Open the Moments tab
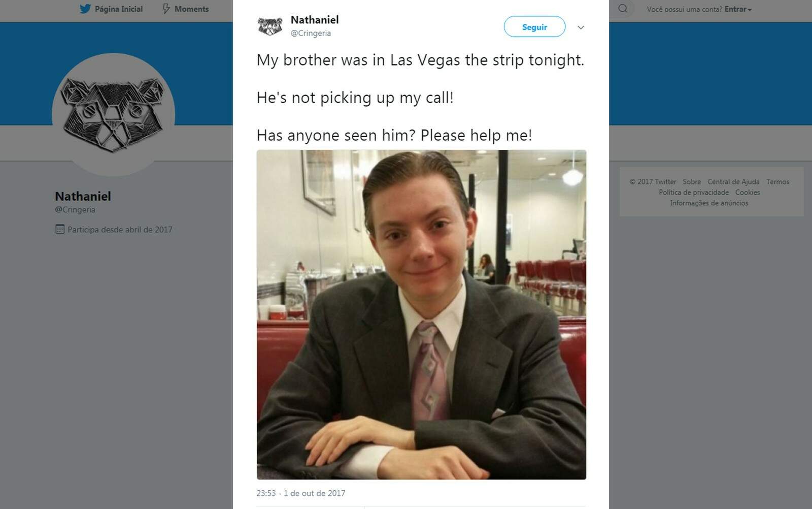The height and width of the screenshot is (509, 812). click(185, 9)
